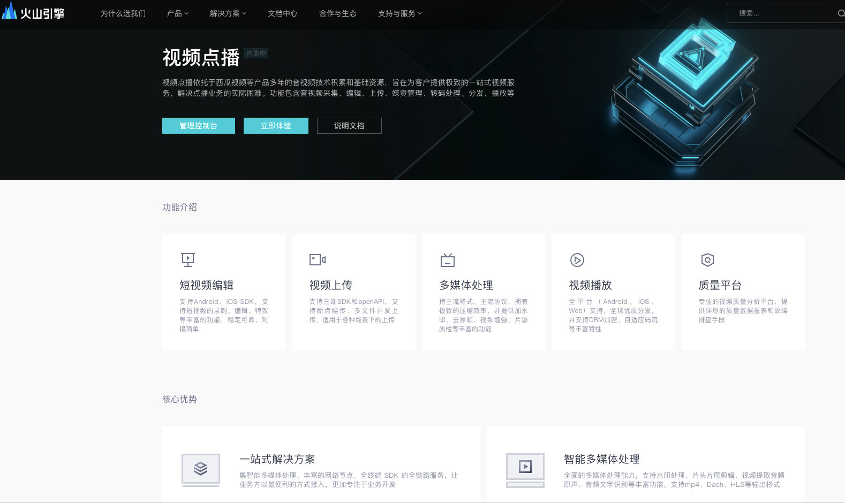Open the 为什么选我们 menu item
Image resolution: width=845 pixels, height=504 pixels.
tap(123, 13)
